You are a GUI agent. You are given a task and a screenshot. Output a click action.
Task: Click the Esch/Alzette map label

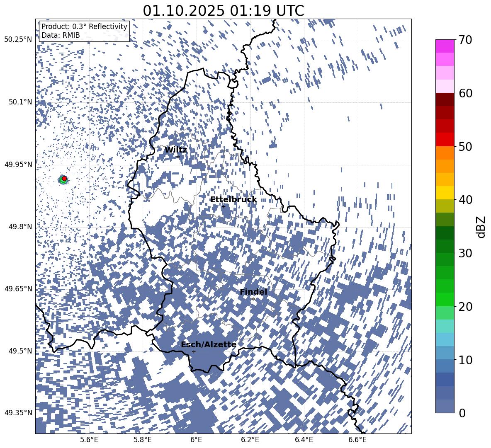(209, 345)
